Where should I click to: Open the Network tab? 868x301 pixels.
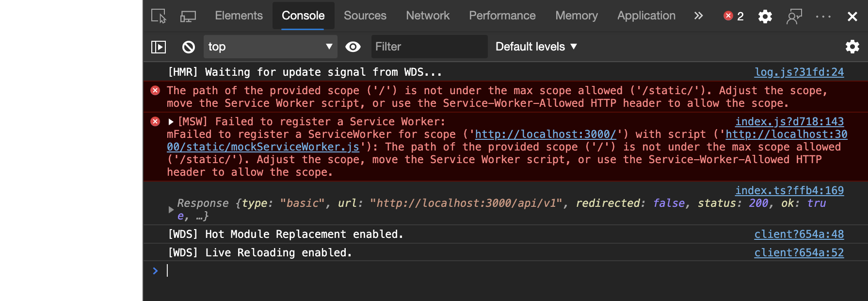428,16
